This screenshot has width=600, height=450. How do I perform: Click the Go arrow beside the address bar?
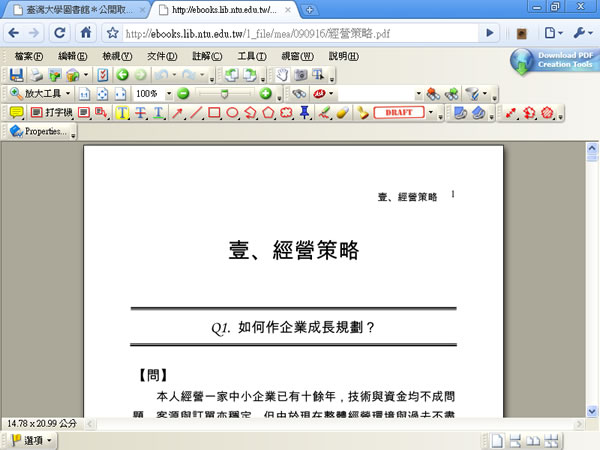click(489, 33)
